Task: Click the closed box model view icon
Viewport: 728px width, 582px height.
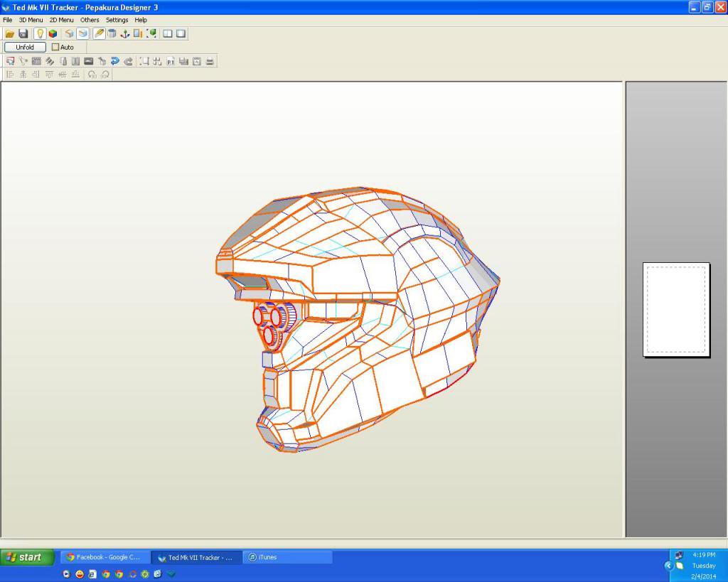Action: click(69, 33)
